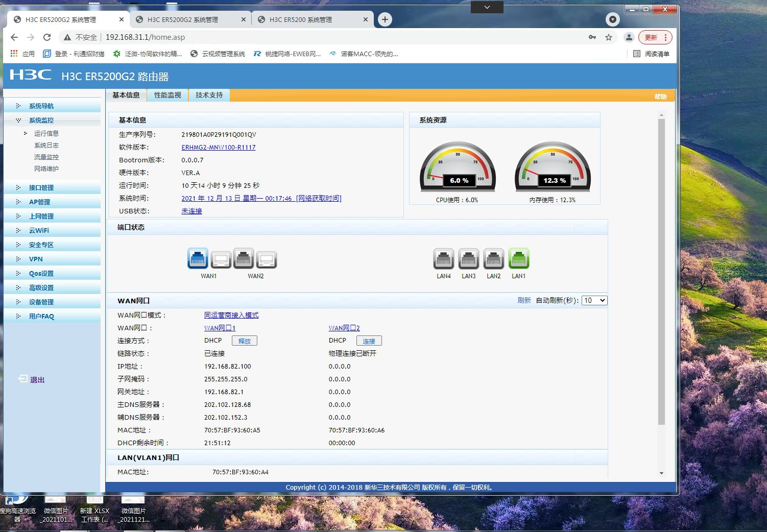Open the auto refresh seconds dropdown
The height and width of the screenshot is (532, 767).
pos(594,300)
